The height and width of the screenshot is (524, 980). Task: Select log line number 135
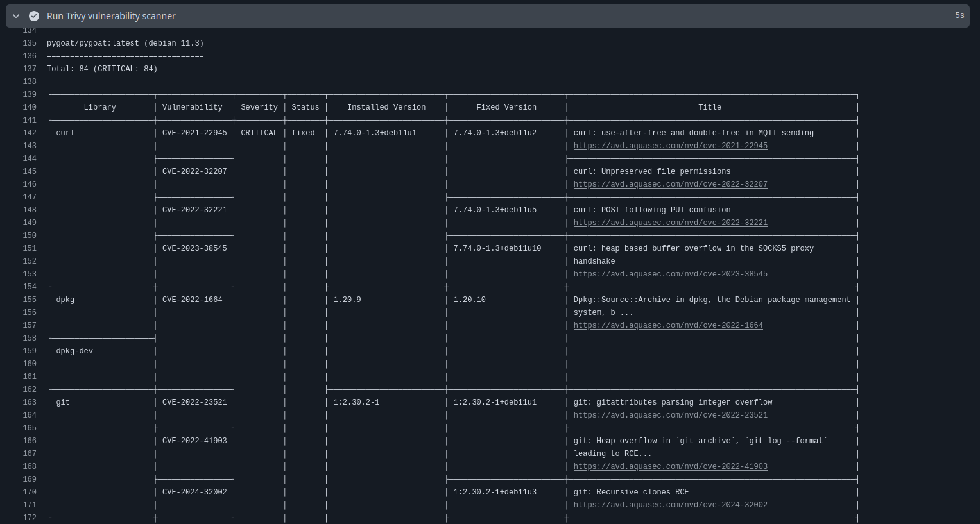coord(30,43)
